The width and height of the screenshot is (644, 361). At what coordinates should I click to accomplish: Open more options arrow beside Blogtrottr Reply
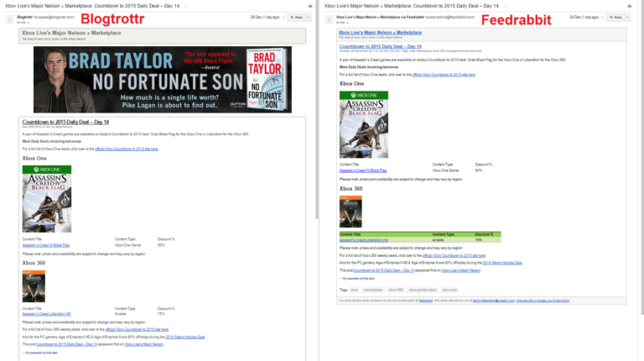tap(309, 18)
